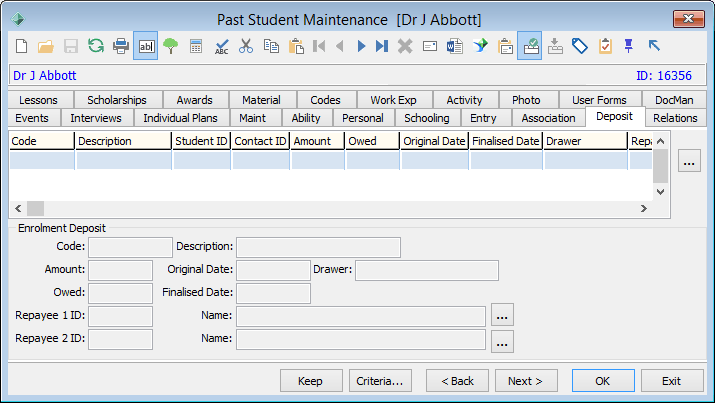The image size is (715, 403).
Task: Toggle the 'ab|' text field icon
Action: (x=146, y=46)
